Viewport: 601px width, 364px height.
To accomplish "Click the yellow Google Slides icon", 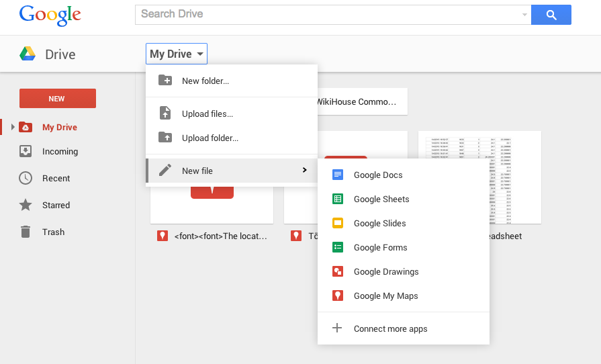I will (x=338, y=224).
